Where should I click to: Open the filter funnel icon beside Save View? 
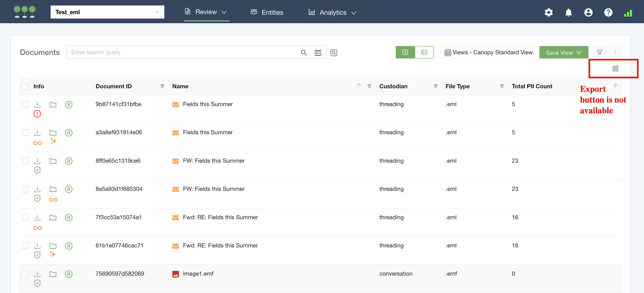tap(599, 52)
